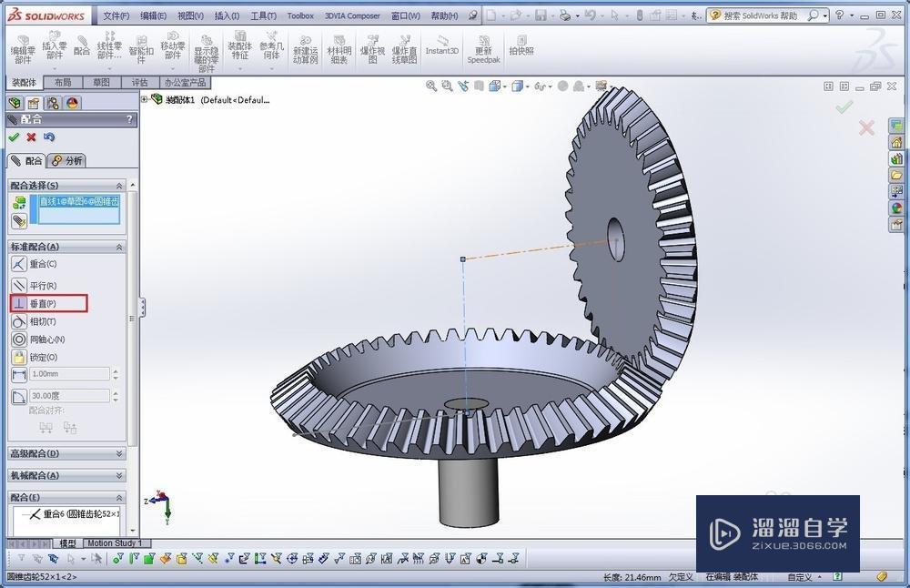This screenshot has width=910, height=588.
Task: Open the DisplayManager color ball tab icon
Action: point(72,104)
